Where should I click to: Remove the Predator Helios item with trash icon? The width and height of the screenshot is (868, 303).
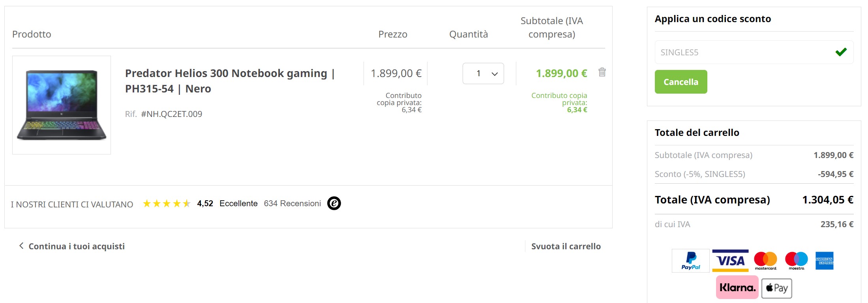click(x=602, y=72)
